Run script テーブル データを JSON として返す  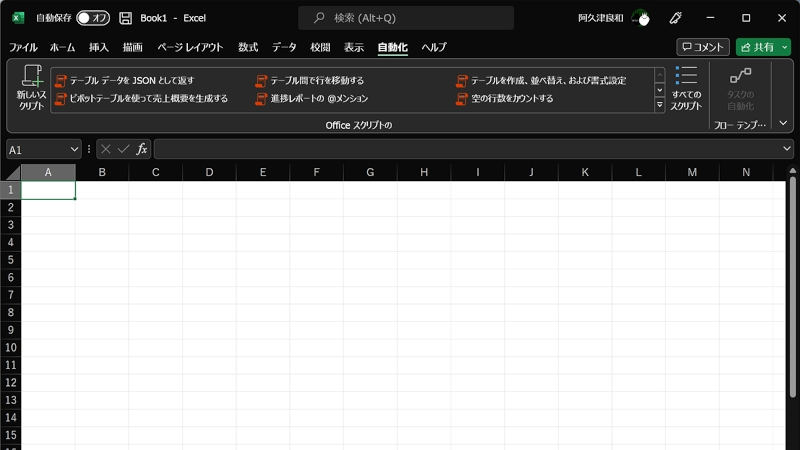pos(125,81)
